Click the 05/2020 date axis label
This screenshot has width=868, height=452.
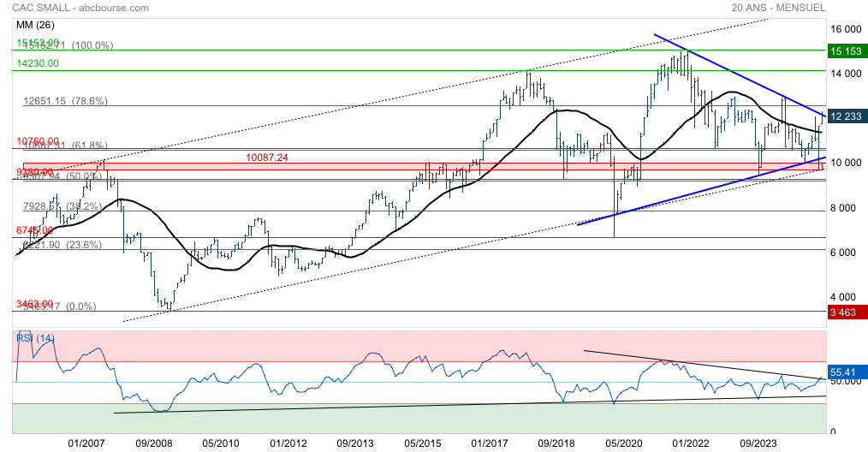(624, 443)
